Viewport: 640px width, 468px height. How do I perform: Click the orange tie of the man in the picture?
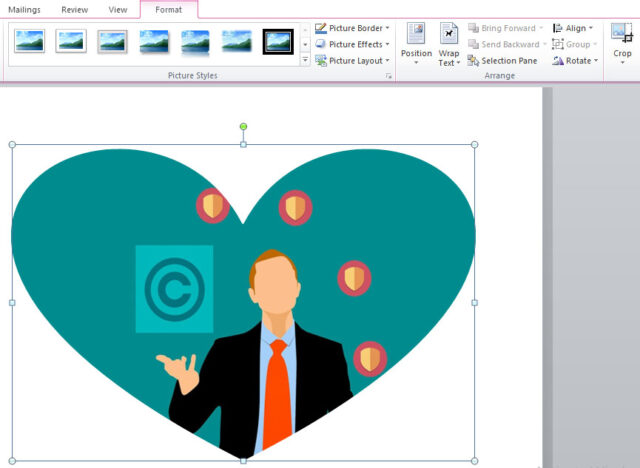[x=278, y=393]
